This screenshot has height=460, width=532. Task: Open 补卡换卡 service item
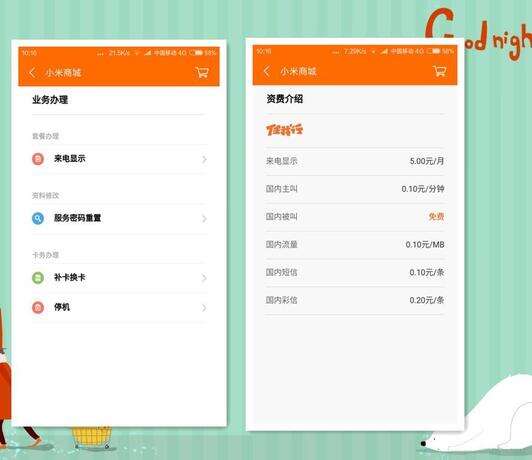(x=119, y=278)
